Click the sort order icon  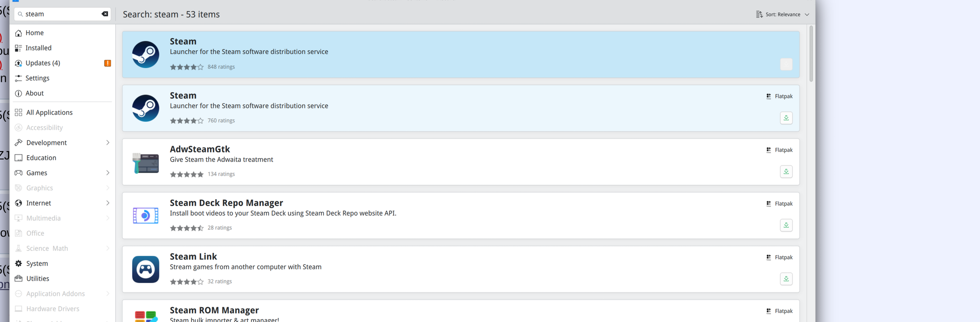759,14
